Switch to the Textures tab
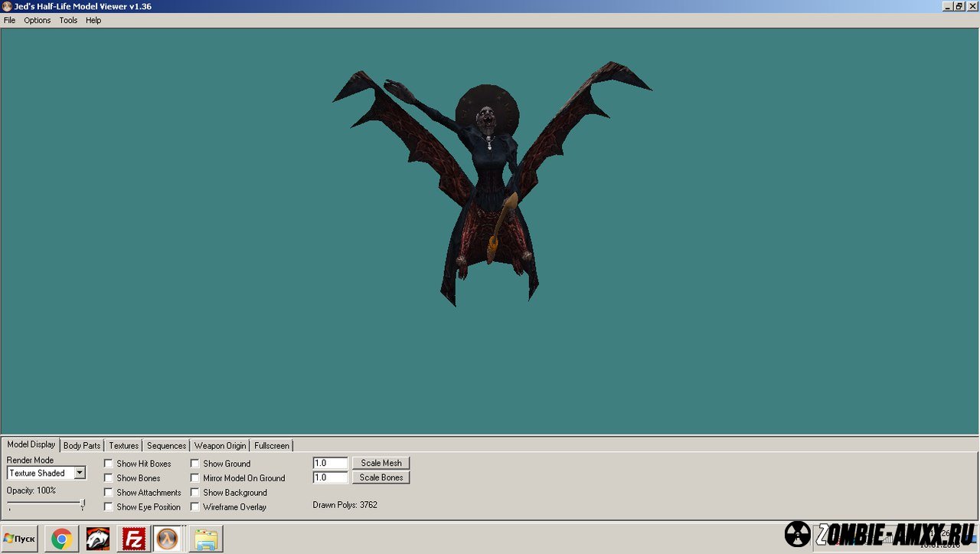The image size is (980, 554). (x=123, y=445)
